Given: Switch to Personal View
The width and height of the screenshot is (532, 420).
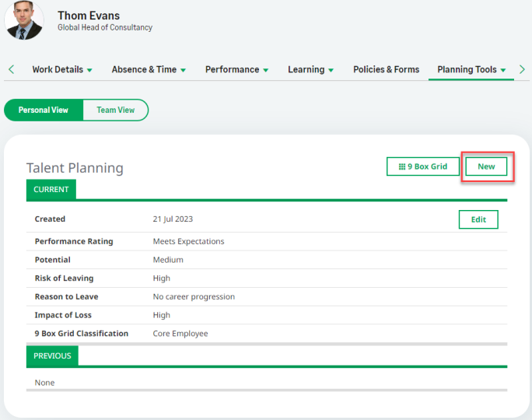Looking at the screenshot, I should (x=44, y=110).
